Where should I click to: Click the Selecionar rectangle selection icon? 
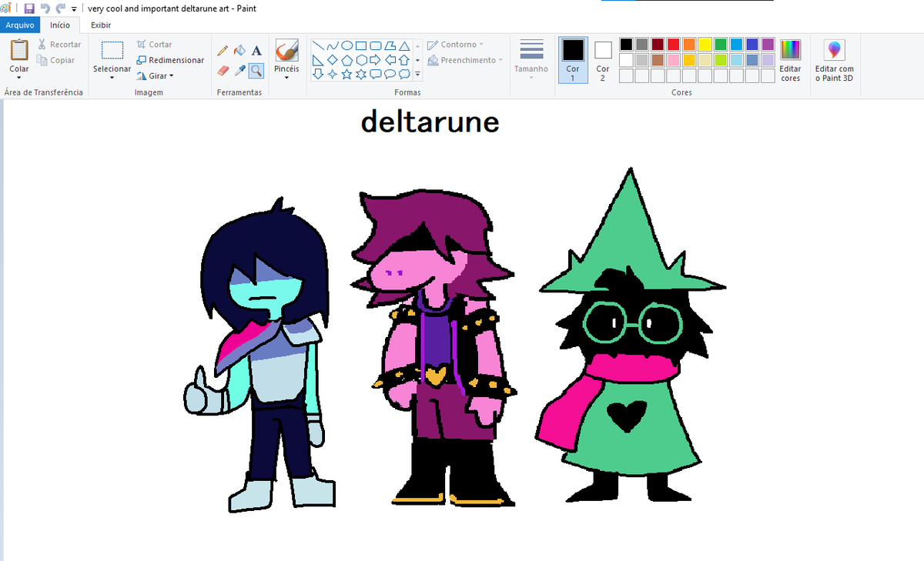coord(112,51)
